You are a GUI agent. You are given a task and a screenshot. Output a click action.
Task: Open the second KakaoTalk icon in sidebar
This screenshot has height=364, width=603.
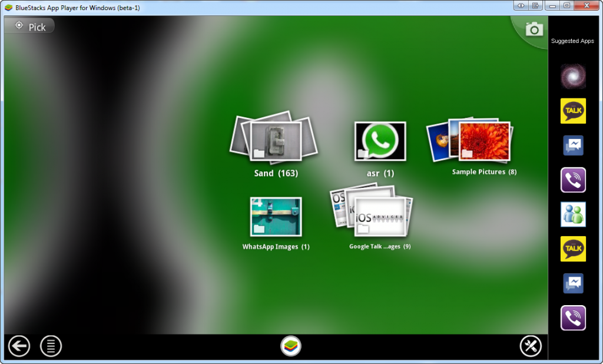[x=573, y=249]
